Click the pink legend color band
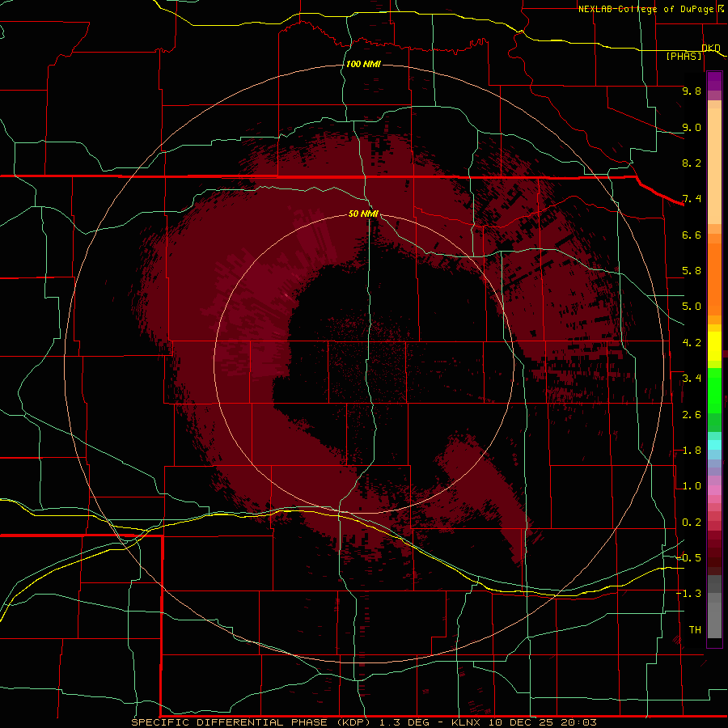The height and width of the screenshot is (728, 728). point(714,490)
